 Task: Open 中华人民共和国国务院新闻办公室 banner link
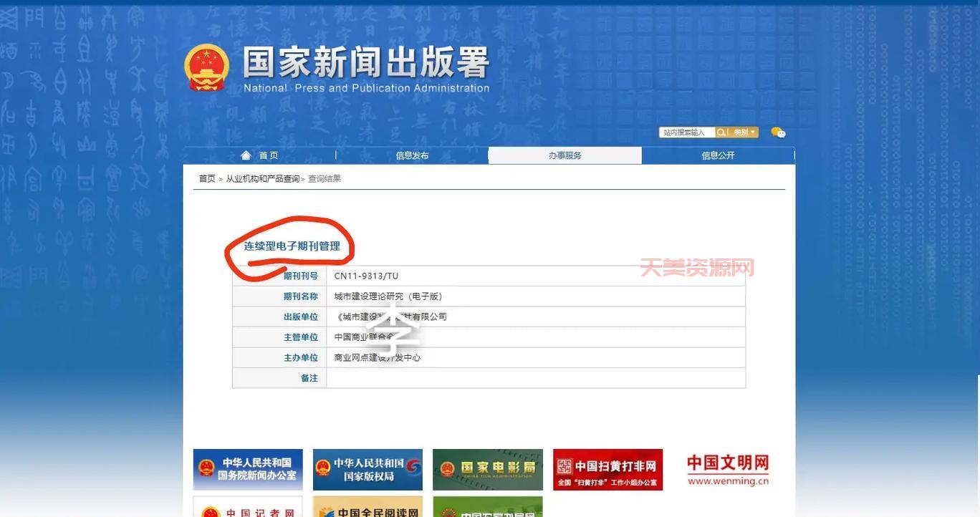click(248, 470)
